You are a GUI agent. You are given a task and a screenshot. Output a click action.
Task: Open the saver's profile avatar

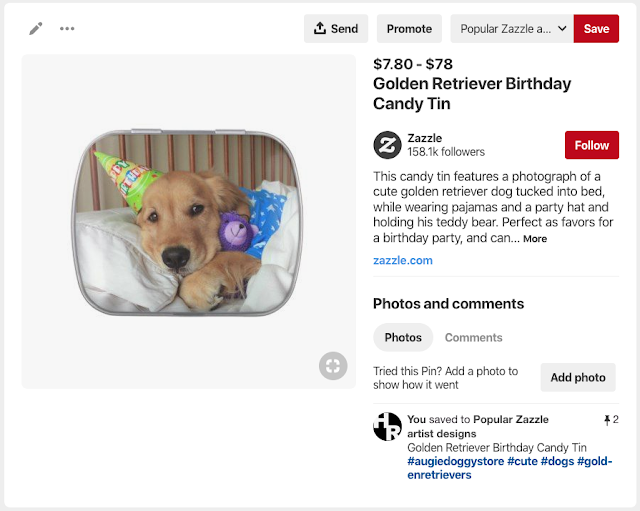pos(387,427)
